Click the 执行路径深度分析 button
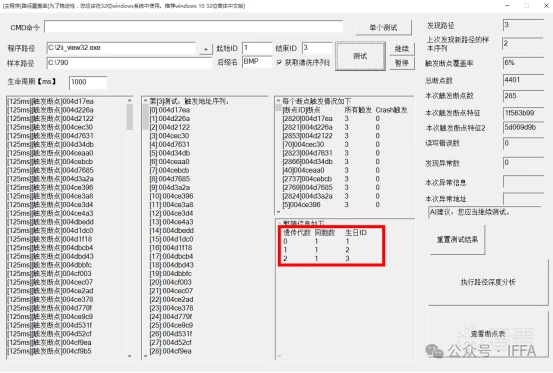553x373 pixels. click(488, 282)
